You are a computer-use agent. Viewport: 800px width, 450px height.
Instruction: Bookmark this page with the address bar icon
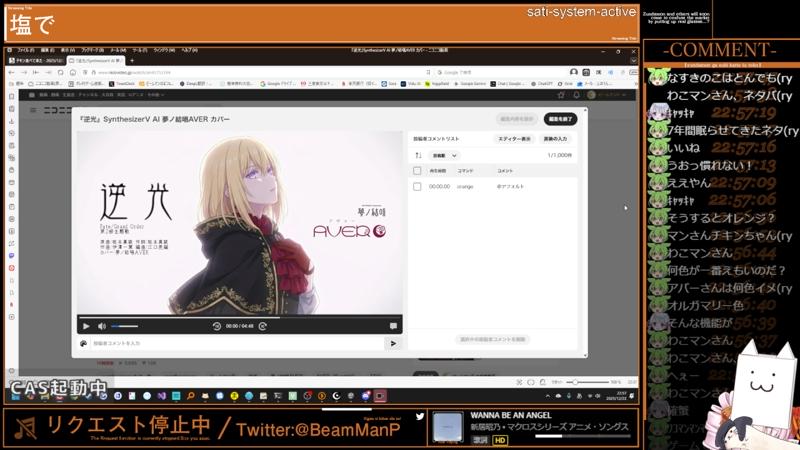428,72
